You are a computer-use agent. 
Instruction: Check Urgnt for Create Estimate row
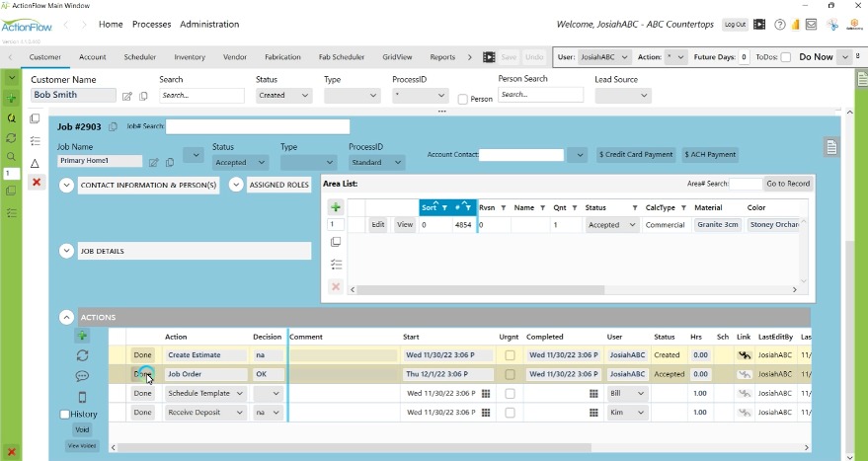point(510,355)
